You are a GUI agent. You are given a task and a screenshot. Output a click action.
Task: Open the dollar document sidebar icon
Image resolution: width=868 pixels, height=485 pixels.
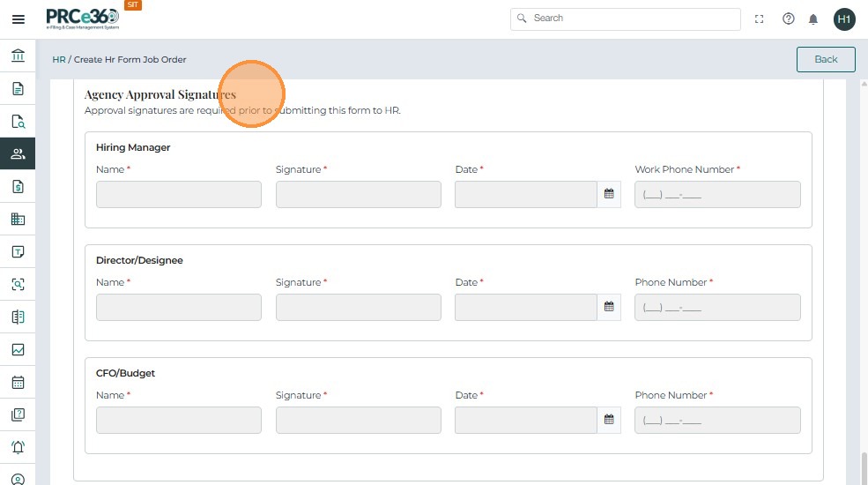pos(18,187)
